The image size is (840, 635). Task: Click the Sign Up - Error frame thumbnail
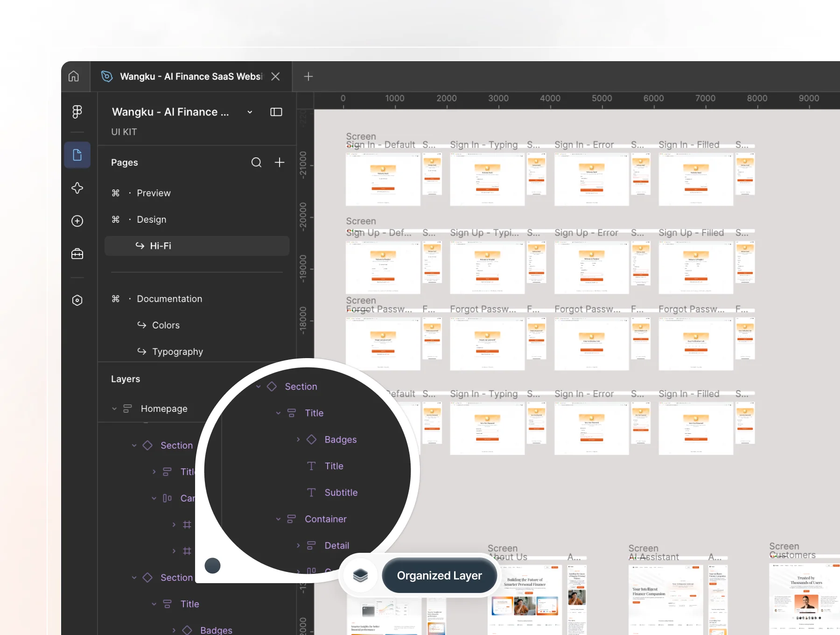click(x=592, y=268)
